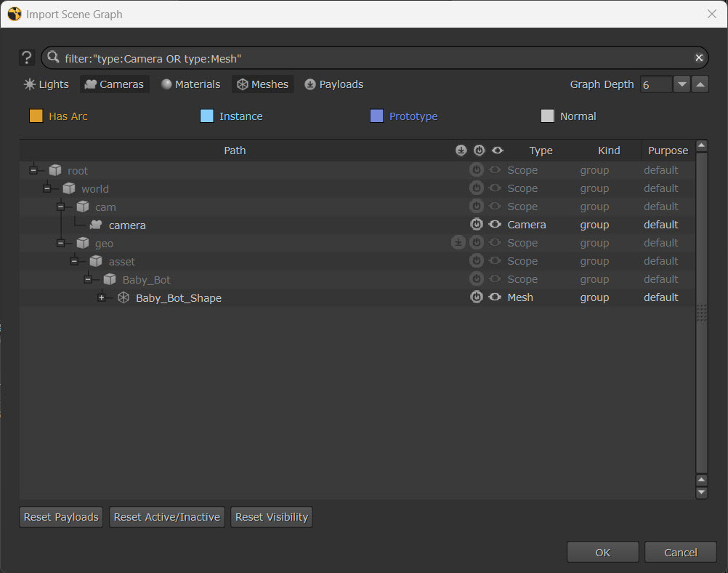Click the help question mark icon
Screen dimensions: 728x573
coord(27,58)
